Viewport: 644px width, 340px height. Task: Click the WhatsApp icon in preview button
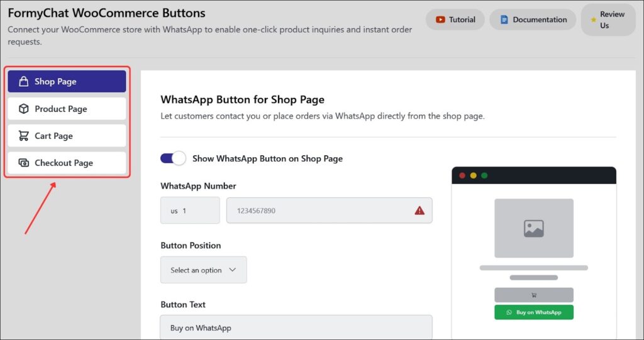pos(509,312)
